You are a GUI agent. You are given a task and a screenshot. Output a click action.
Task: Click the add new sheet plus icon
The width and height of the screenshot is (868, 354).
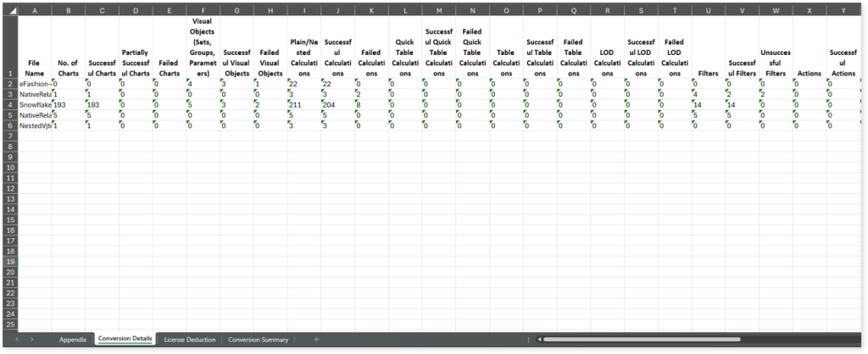coord(316,340)
